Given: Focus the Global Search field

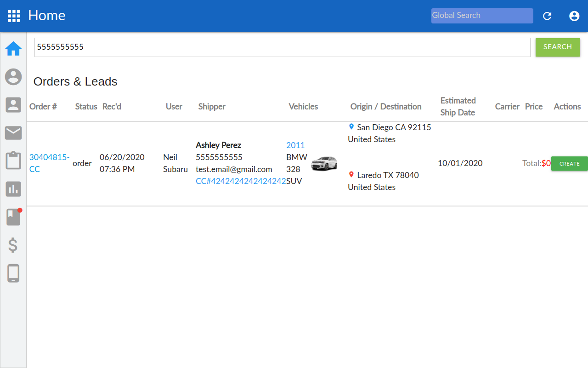Looking at the screenshot, I should tap(482, 16).
